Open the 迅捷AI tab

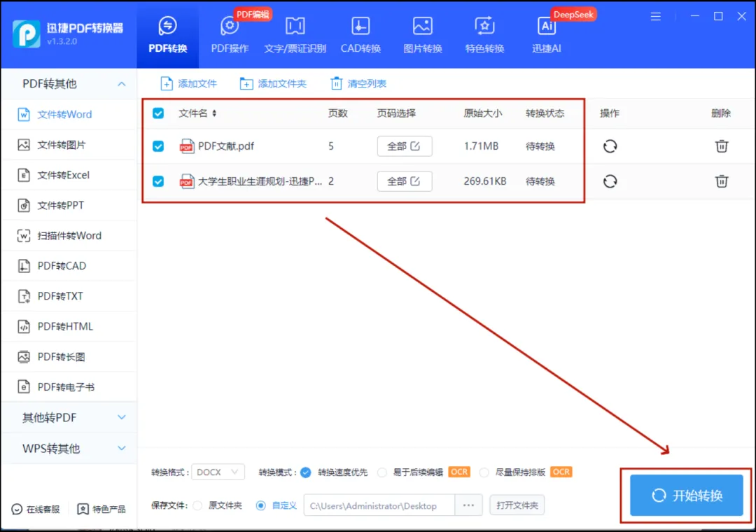(x=546, y=35)
